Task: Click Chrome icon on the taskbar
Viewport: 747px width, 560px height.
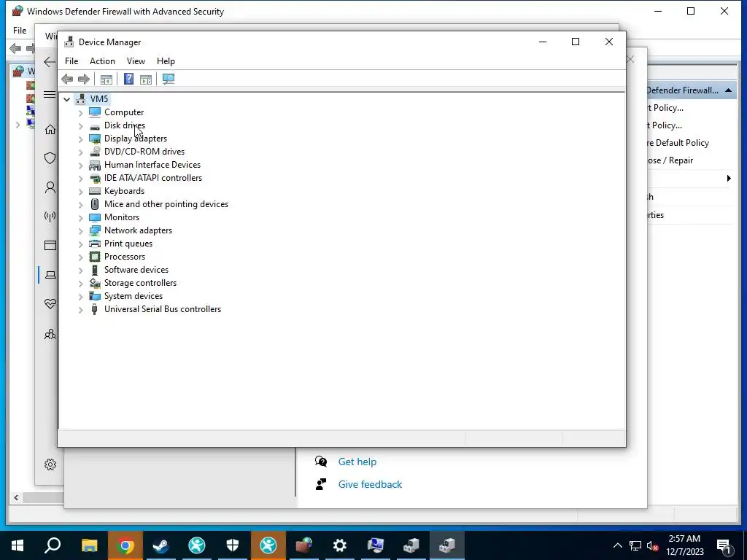Action: coord(125,545)
